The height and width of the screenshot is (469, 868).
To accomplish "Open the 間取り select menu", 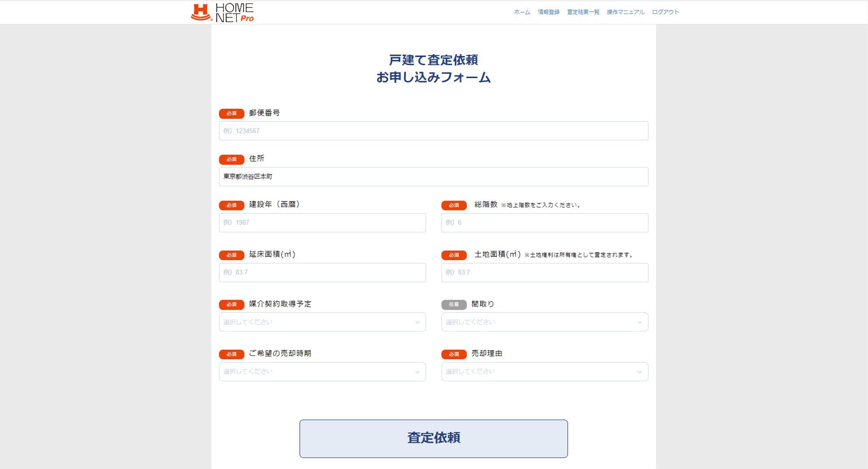I will click(x=544, y=322).
